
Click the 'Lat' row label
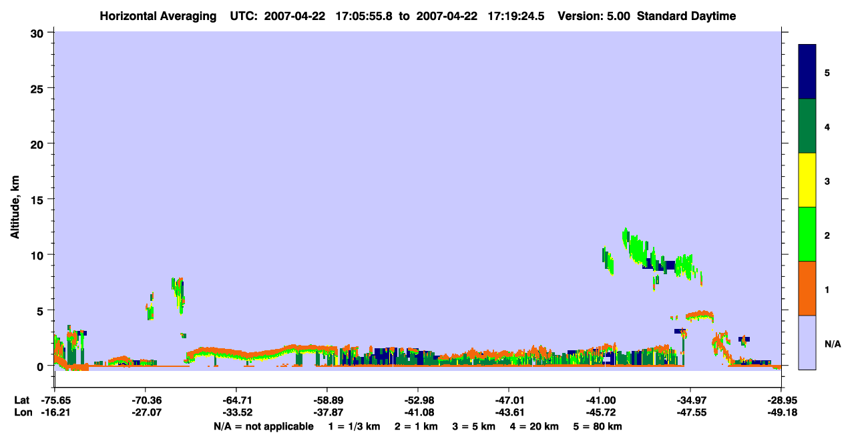21,400
